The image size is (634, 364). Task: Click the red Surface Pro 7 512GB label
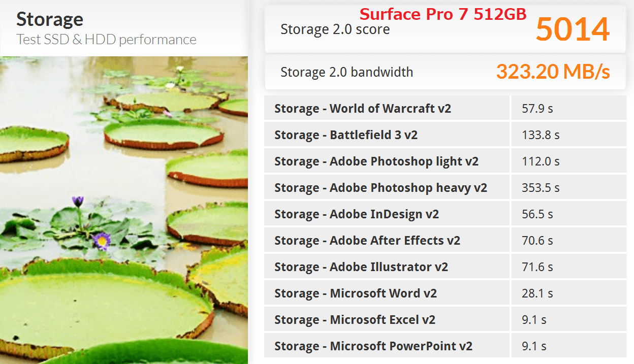(443, 14)
